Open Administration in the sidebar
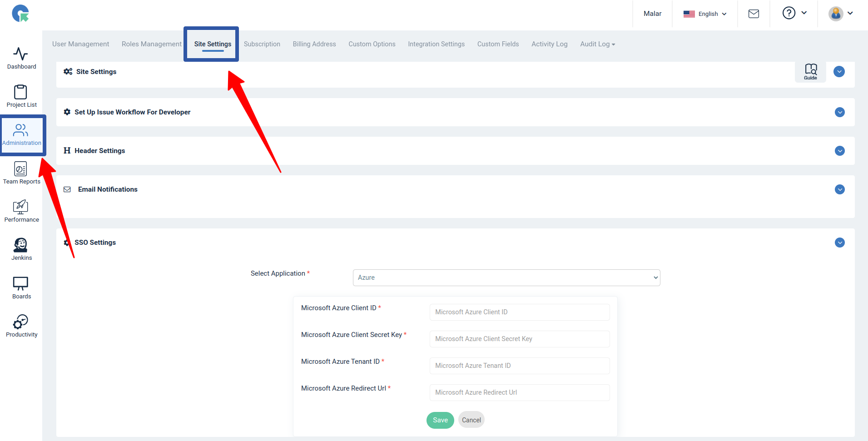 [x=21, y=135]
